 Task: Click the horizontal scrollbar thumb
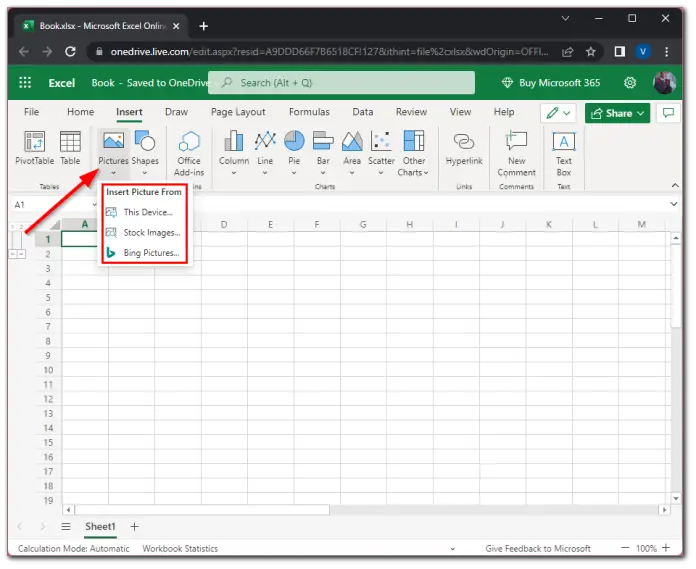coord(202,510)
